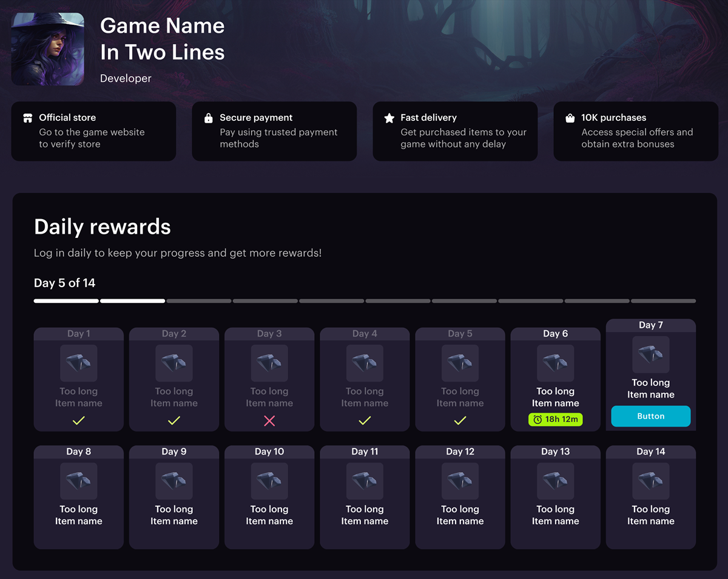The image size is (728, 579).
Task: Click the Day 13 gem icon
Action: (x=555, y=481)
